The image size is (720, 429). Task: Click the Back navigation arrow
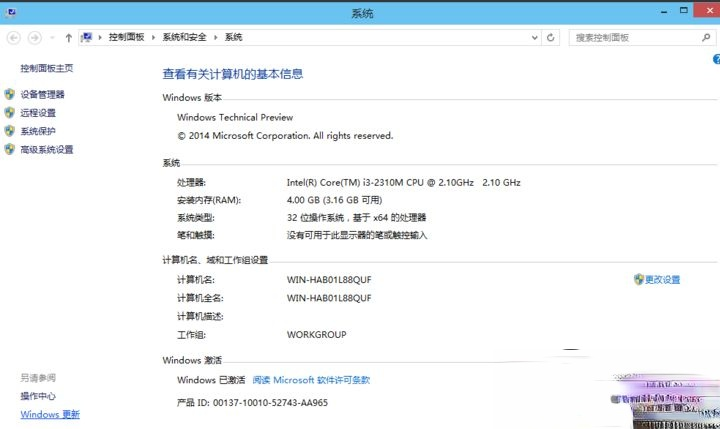point(14,37)
